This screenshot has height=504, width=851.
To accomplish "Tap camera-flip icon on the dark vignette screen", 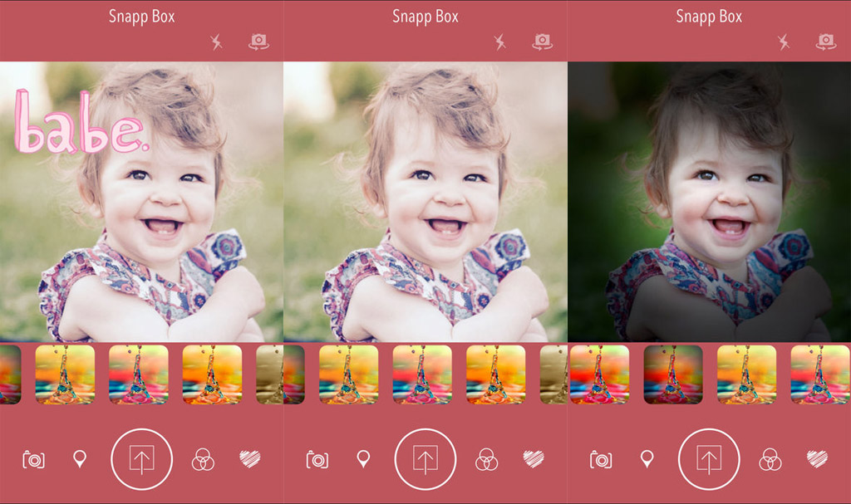I will click(x=826, y=42).
